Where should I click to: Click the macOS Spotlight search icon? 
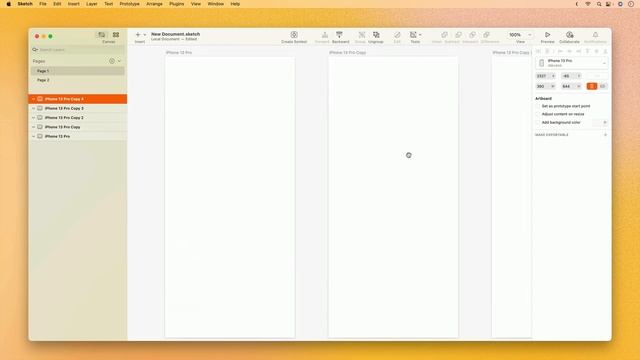[599, 4]
